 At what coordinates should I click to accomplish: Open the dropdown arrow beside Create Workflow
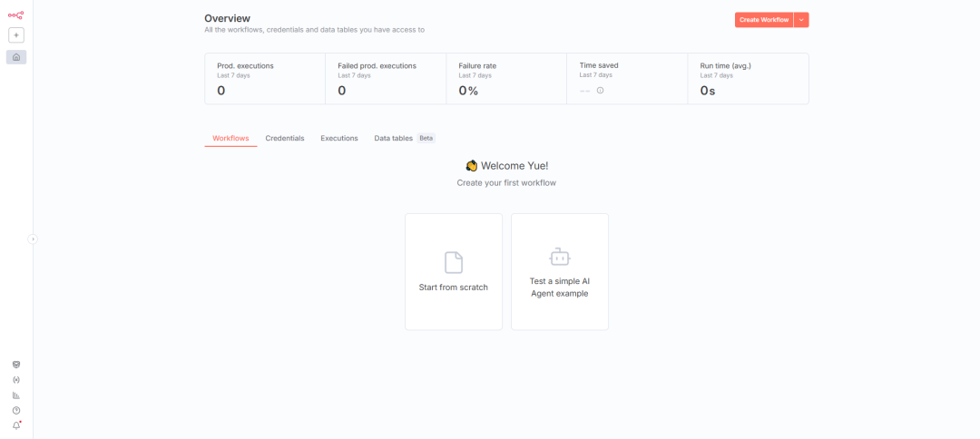point(801,20)
